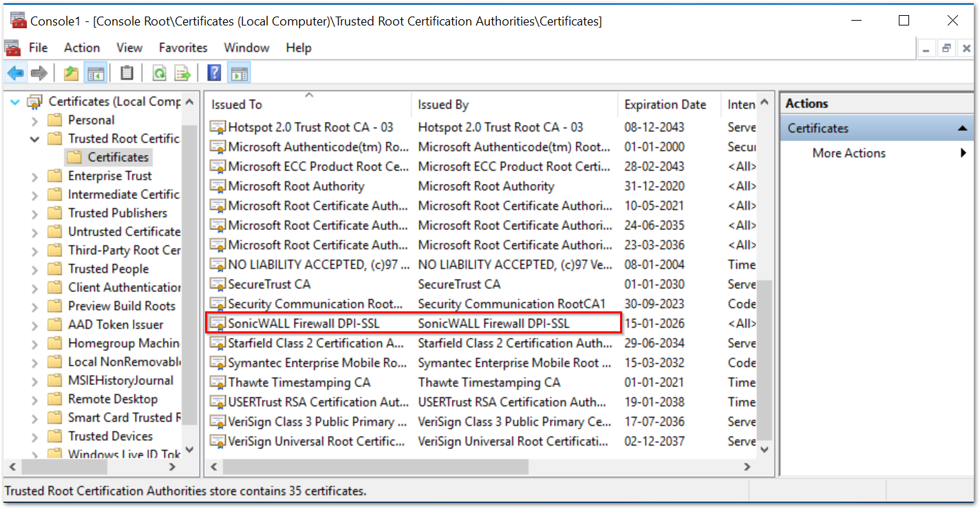The image size is (980, 509).
Task: Click folder icon of Remote Desktop
Action: 55,399
